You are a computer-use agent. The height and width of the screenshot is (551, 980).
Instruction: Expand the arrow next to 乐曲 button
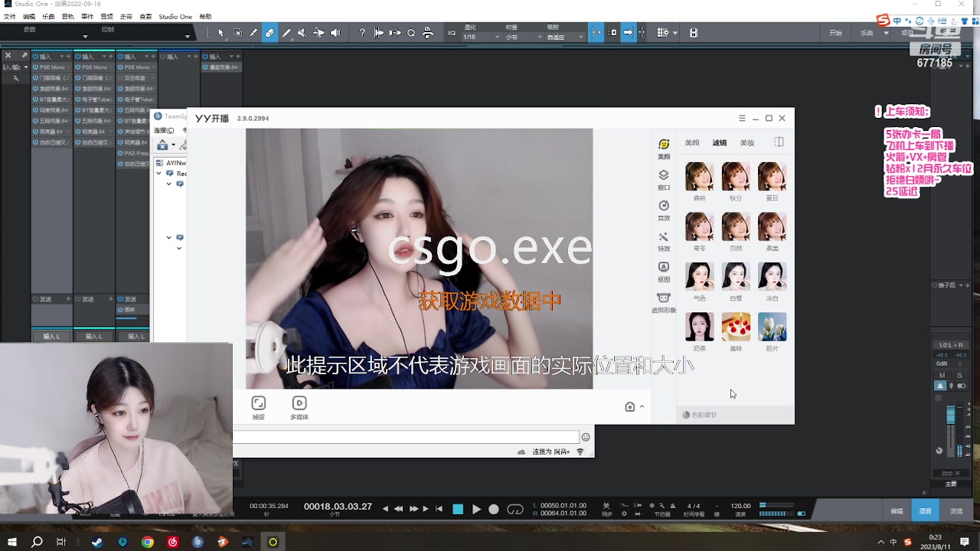pyautogui.click(x=885, y=33)
